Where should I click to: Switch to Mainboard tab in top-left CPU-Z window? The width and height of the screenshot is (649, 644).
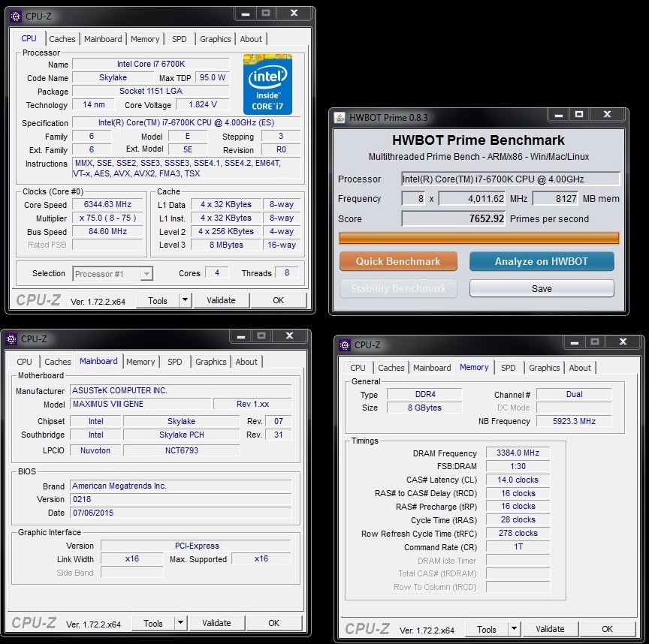(x=103, y=39)
